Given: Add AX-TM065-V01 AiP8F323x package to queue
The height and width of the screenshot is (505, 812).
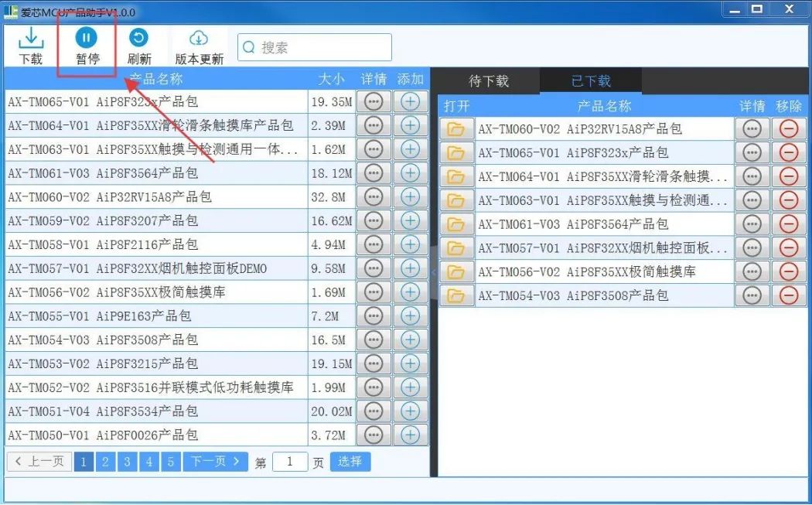Looking at the screenshot, I should click(410, 101).
